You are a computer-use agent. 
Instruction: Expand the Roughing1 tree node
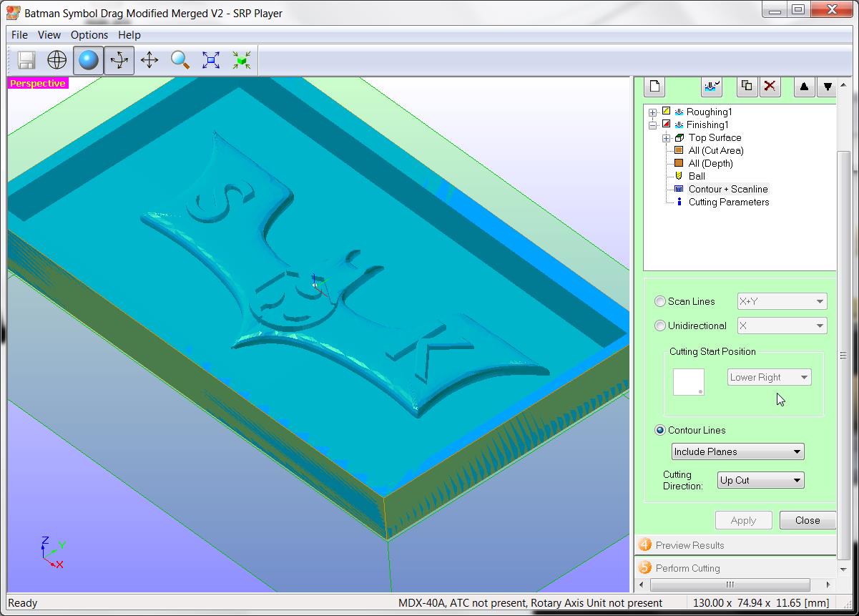pyautogui.click(x=652, y=112)
